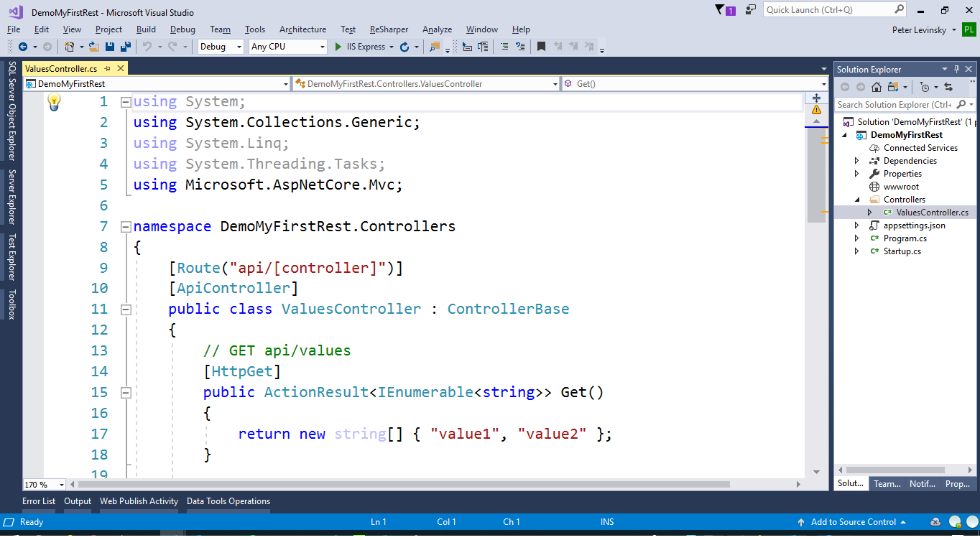Open the Data Tools Operations tab
Image resolution: width=980 pixels, height=540 pixels.
(228, 501)
